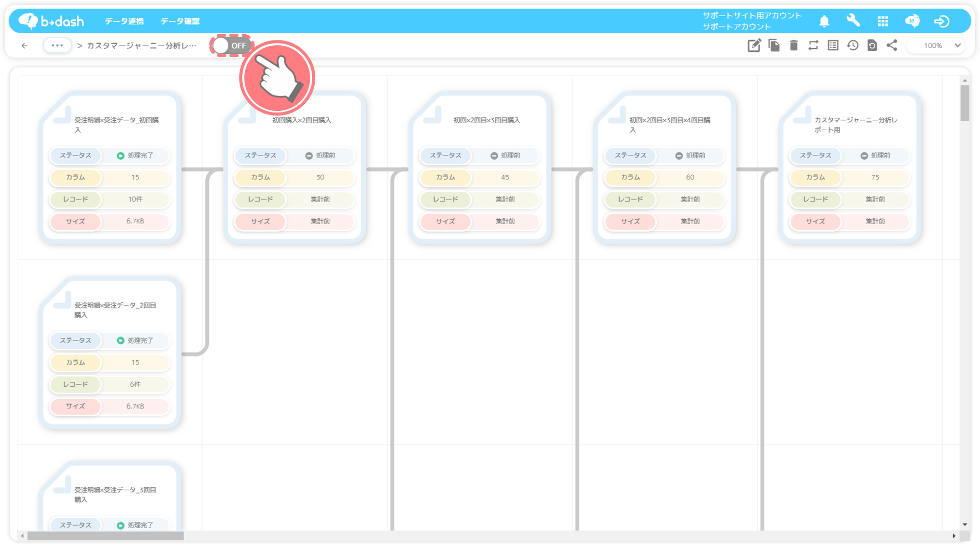Viewport: 980px width, 551px height.
Task: Click カラム value 45
Action: coord(505,177)
